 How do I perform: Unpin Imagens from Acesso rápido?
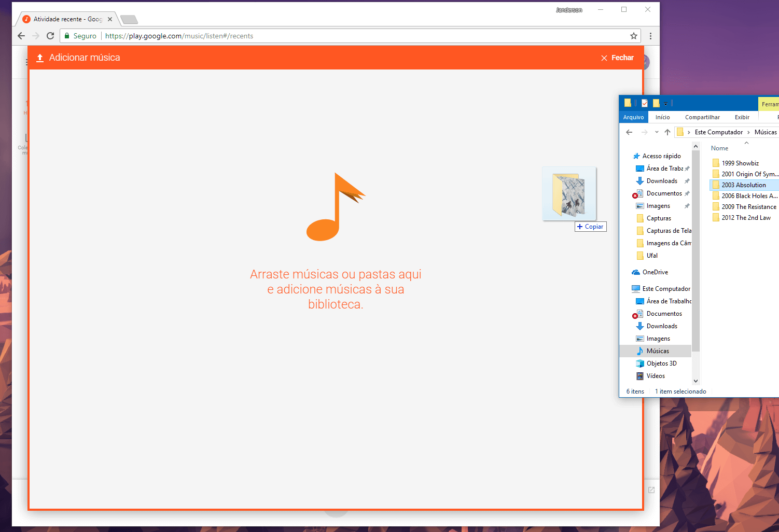[x=687, y=205]
